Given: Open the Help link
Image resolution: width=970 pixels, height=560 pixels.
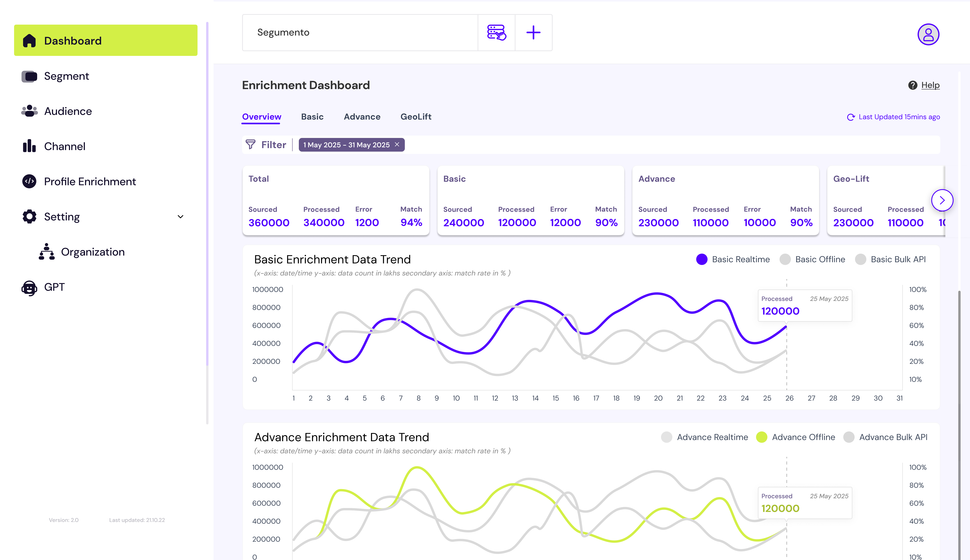Looking at the screenshot, I should pyautogui.click(x=930, y=85).
